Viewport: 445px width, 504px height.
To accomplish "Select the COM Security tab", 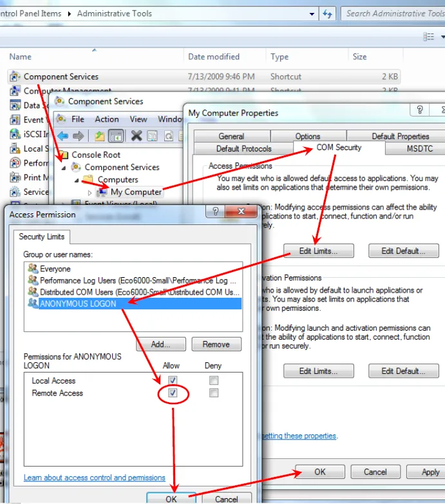I will click(x=339, y=148).
